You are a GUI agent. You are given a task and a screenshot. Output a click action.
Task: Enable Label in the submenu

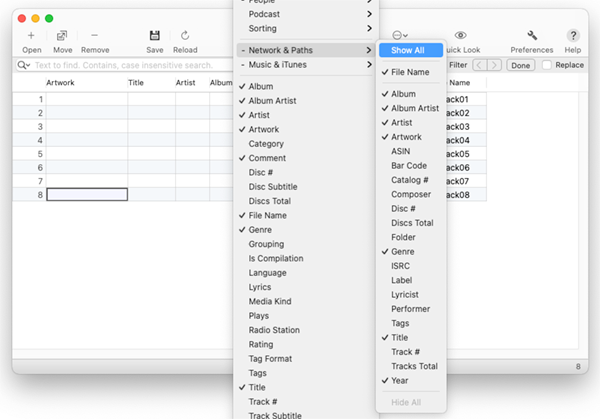coord(411,280)
